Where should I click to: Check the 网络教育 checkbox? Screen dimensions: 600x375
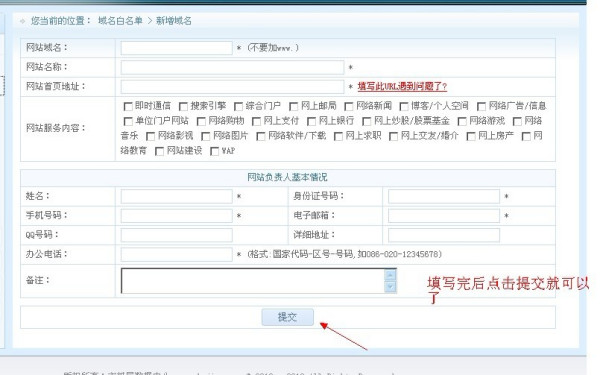click(x=527, y=136)
